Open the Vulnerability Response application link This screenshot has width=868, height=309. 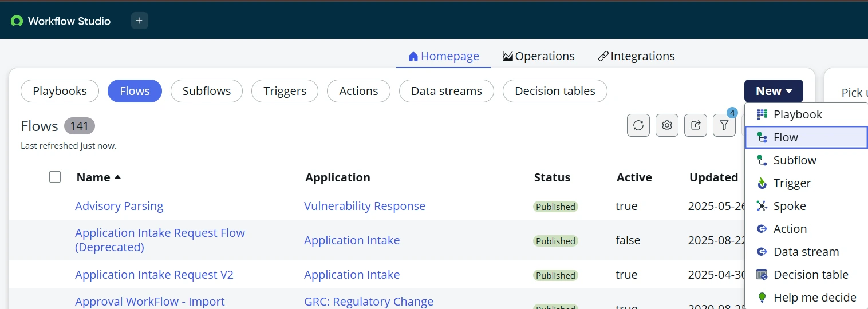pos(364,206)
